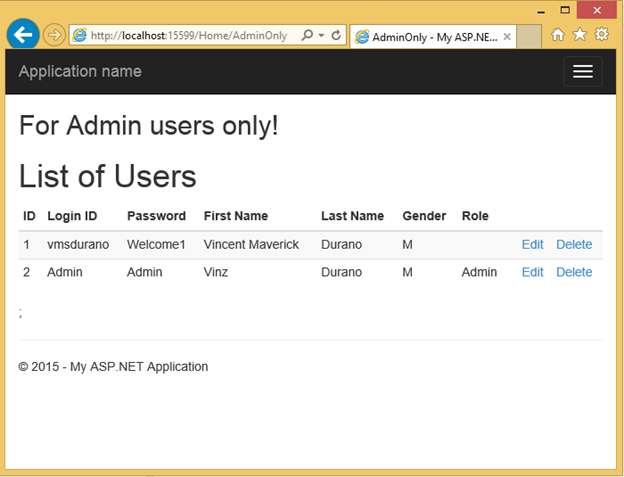Expand the address bar dropdown arrow
The width and height of the screenshot is (624, 477).
[x=320, y=35]
